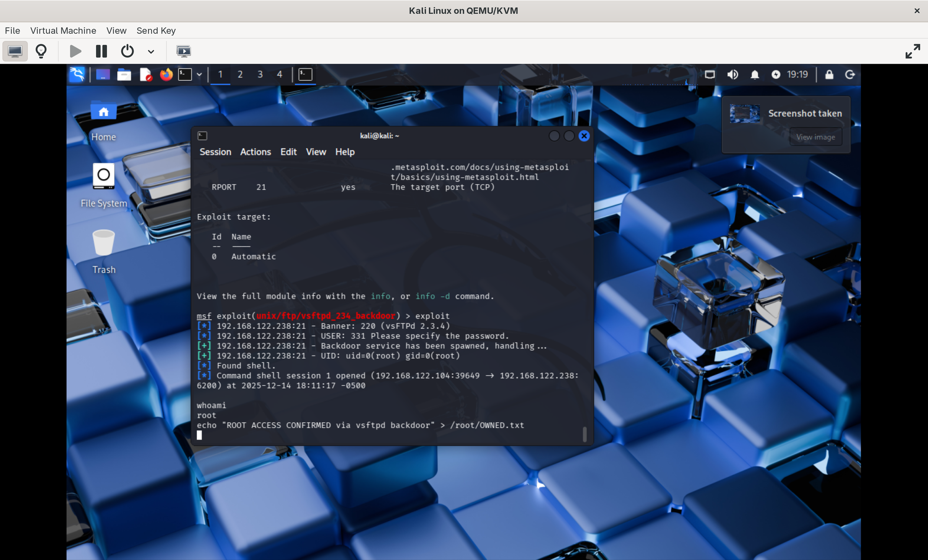The image size is (928, 560).
Task: Open virtual hardware details lightbulb icon
Action: click(41, 51)
